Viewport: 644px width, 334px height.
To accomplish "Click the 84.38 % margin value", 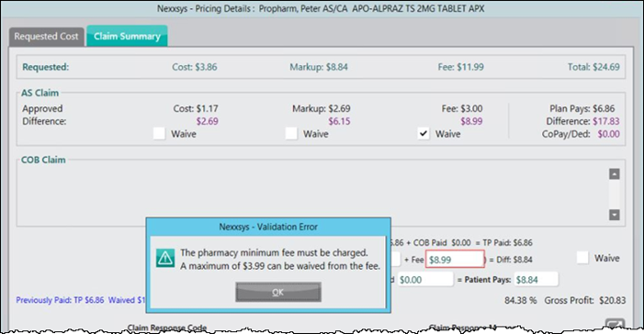I will [x=520, y=300].
